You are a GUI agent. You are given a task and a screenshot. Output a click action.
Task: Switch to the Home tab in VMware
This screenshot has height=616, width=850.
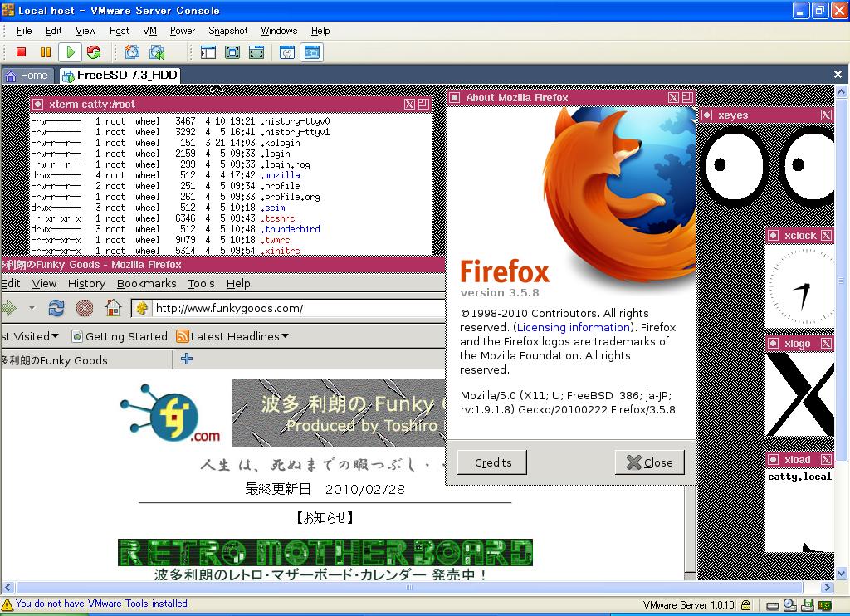coord(27,76)
